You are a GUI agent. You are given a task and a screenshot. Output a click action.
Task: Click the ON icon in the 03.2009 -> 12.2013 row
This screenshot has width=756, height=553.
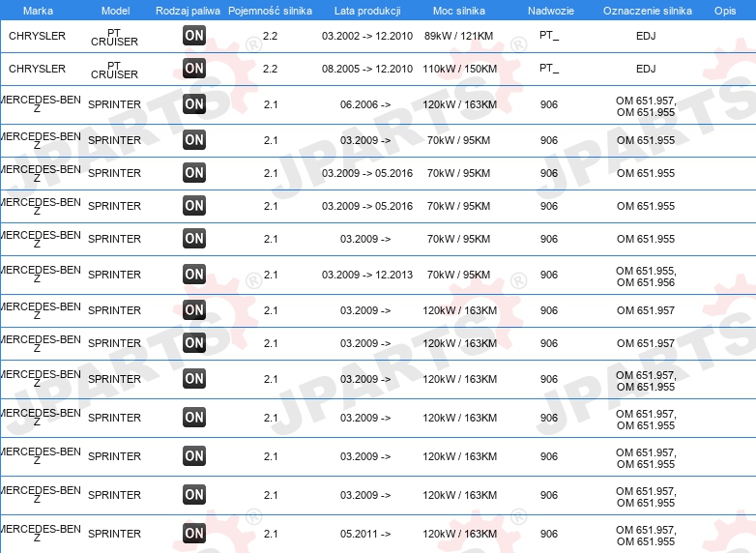(x=194, y=275)
